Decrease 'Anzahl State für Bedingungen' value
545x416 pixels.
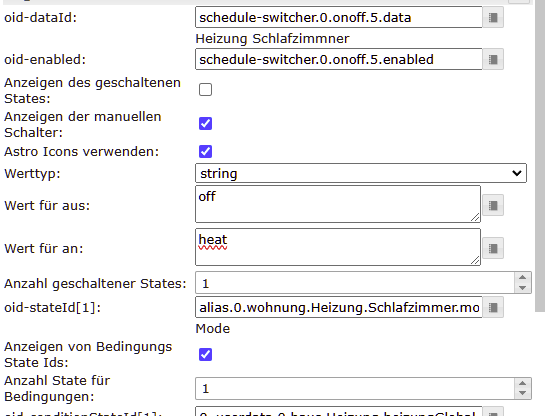coord(522,393)
